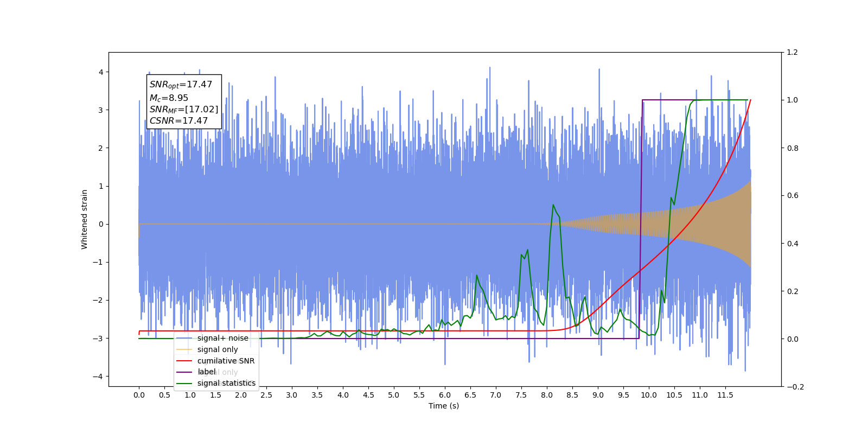Click the 1 tick on the Whitened strain axis

pos(101,186)
